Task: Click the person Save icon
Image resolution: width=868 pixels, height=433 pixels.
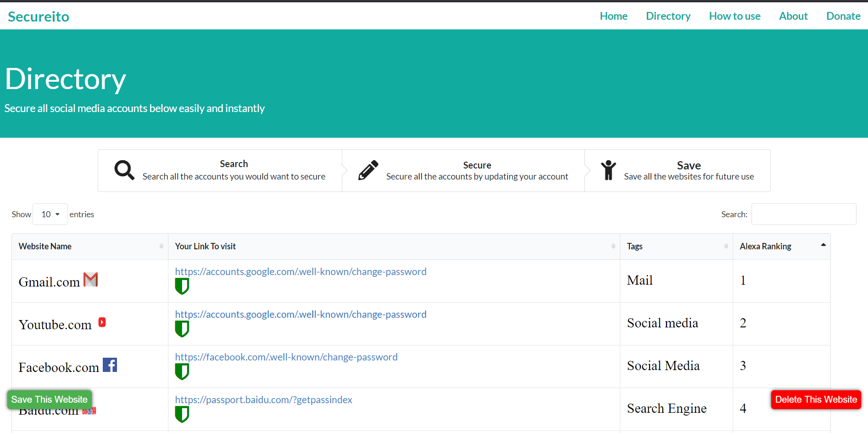Action: coord(608,170)
